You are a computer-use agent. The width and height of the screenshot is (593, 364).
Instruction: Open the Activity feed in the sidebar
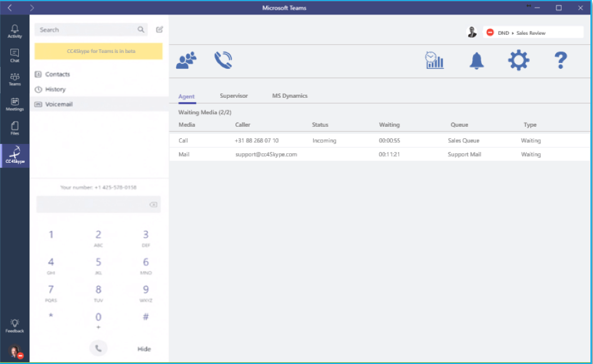[x=15, y=32]
